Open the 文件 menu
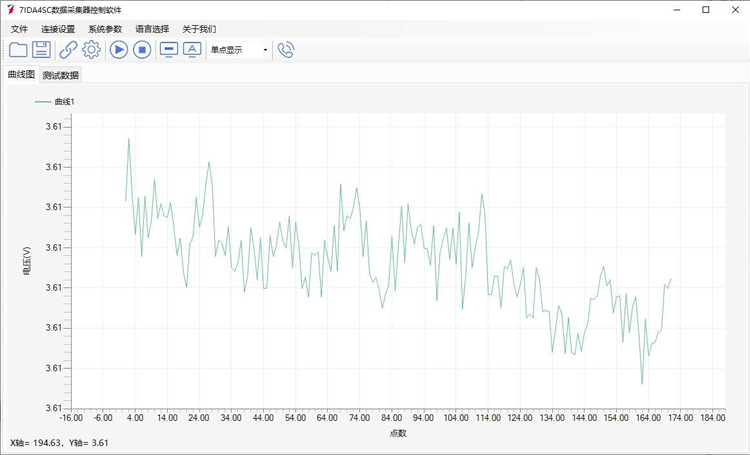 point(19,29)
